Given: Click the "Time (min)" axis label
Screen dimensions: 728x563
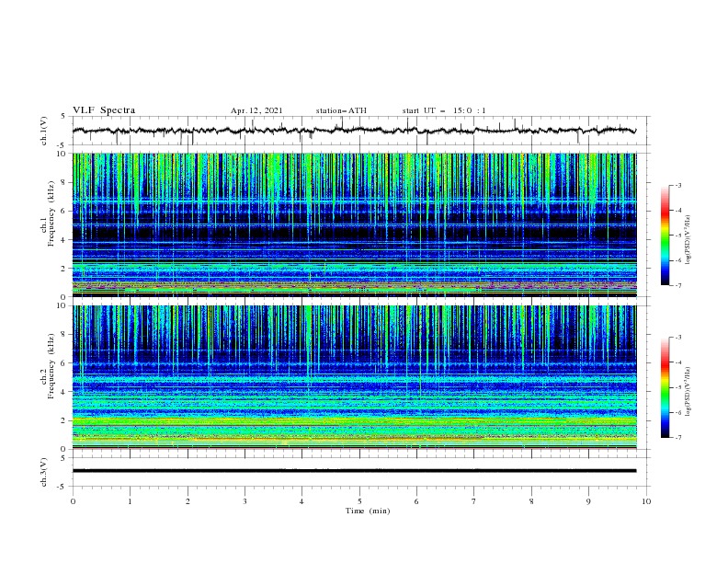Looking at the screenshot, I should click(x=368, y=511).
